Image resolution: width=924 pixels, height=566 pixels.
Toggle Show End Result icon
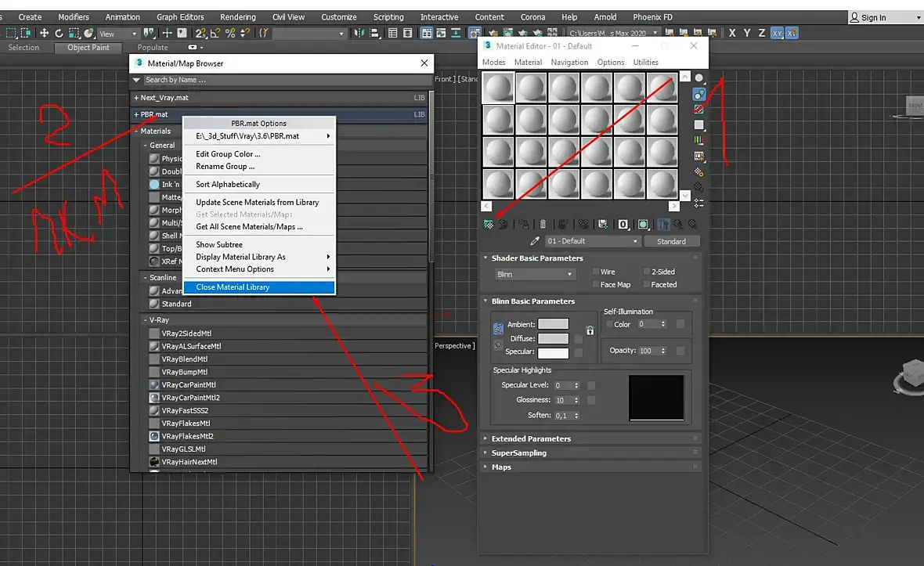tap(663, 225)
